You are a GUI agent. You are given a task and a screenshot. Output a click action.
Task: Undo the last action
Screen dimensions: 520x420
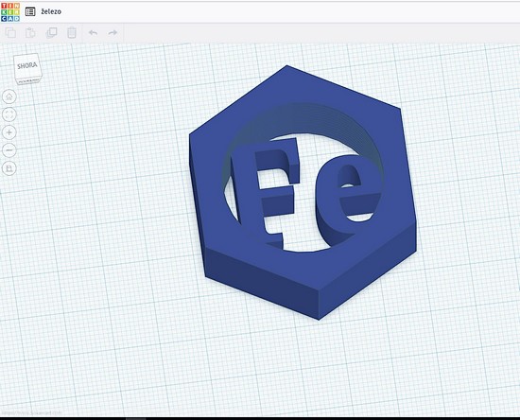(x=93, y=33)
